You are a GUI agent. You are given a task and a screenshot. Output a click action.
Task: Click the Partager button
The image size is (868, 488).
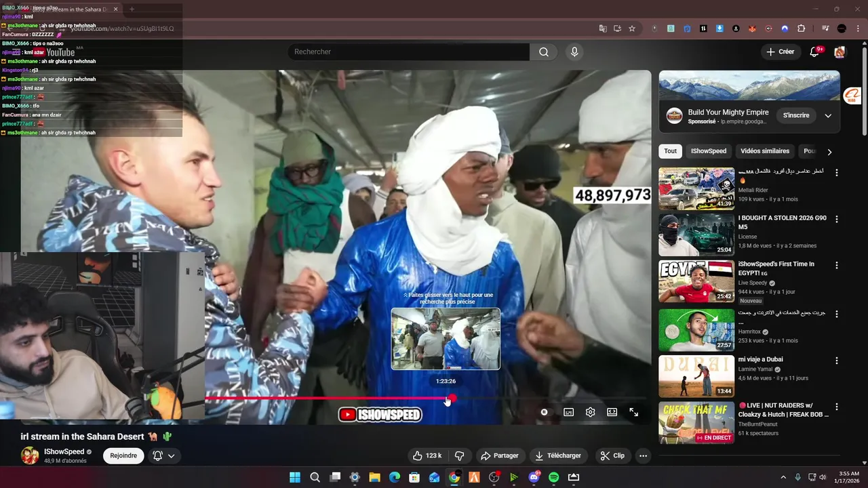[x=499, y=455]
